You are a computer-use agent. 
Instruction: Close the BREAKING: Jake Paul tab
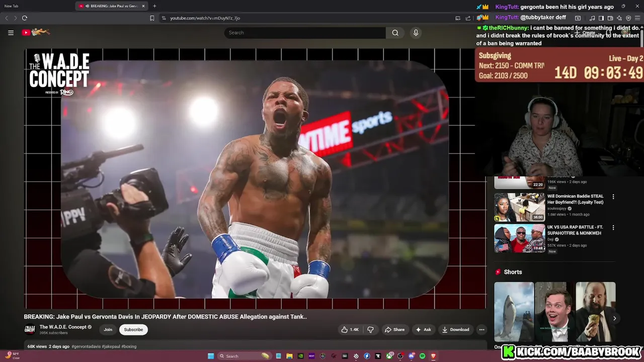[143, 6]
